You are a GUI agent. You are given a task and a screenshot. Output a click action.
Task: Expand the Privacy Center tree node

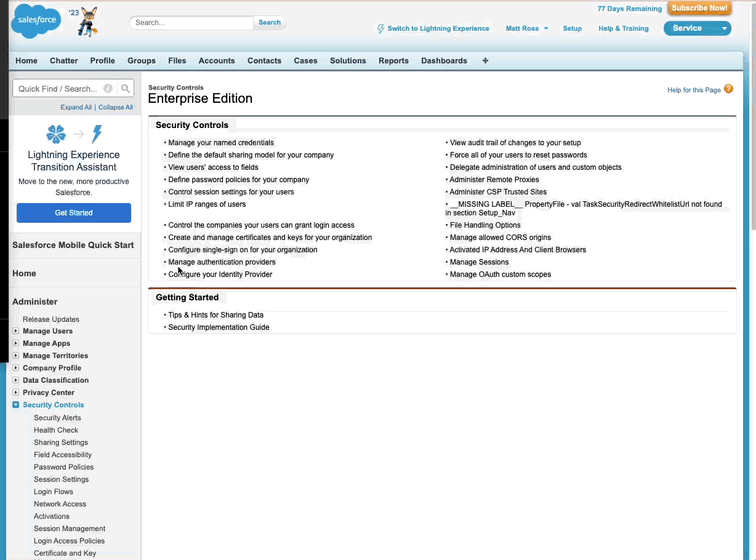tap(16, 393)
